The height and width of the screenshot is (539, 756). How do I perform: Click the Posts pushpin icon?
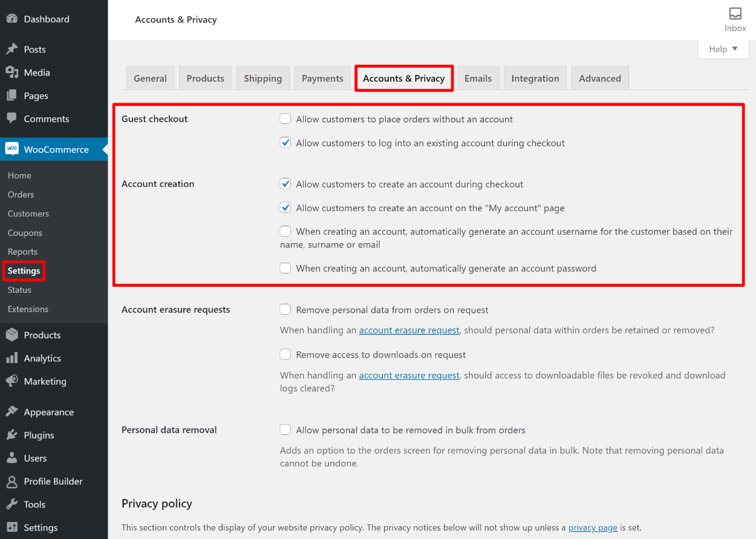pos(11,49)
